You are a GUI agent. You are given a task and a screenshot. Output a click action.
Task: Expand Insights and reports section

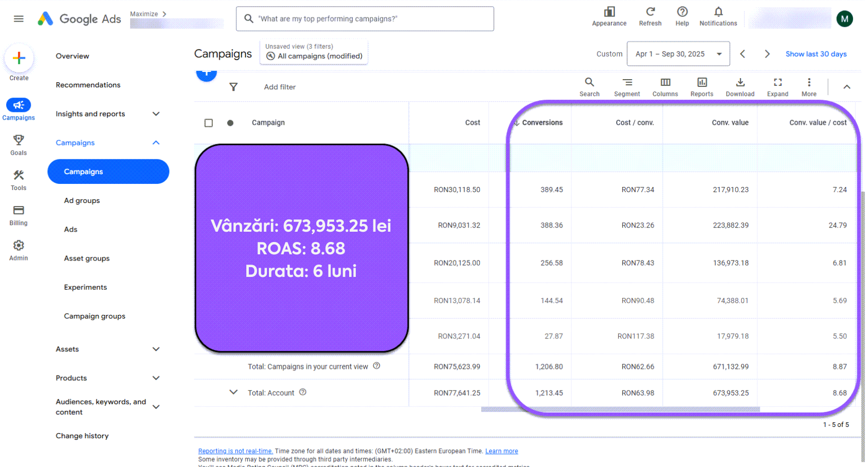156,114
